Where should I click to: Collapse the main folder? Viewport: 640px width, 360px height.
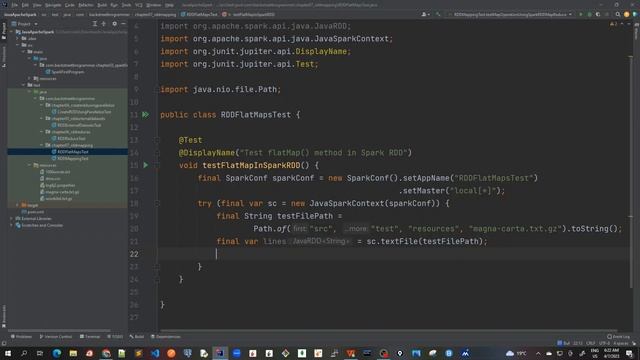(x=24, y=52)
